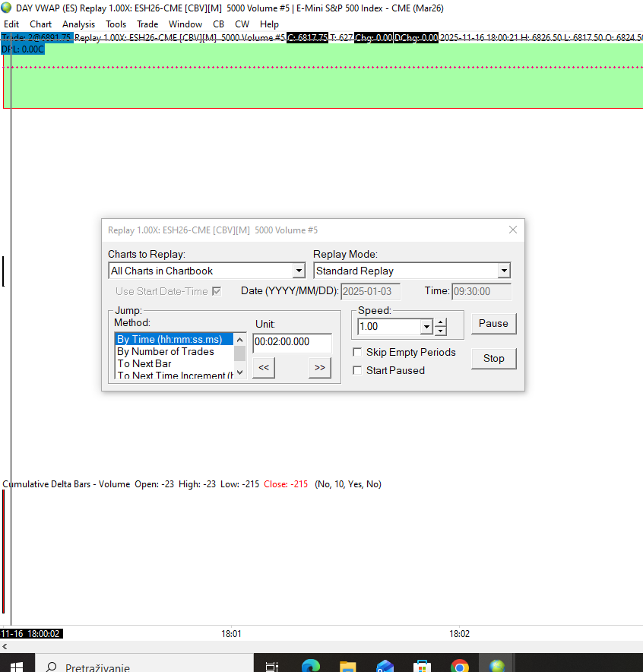Click the 18:01 time axis label

[231, 634]
